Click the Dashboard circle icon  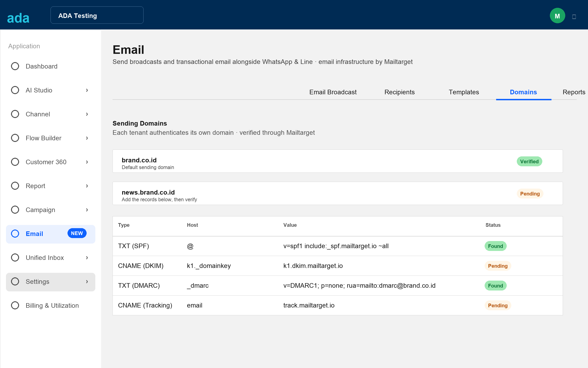(15, 66)
